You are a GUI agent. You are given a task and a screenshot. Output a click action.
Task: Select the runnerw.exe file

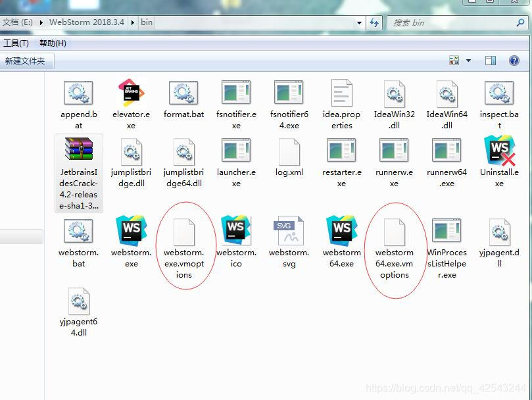394,163
